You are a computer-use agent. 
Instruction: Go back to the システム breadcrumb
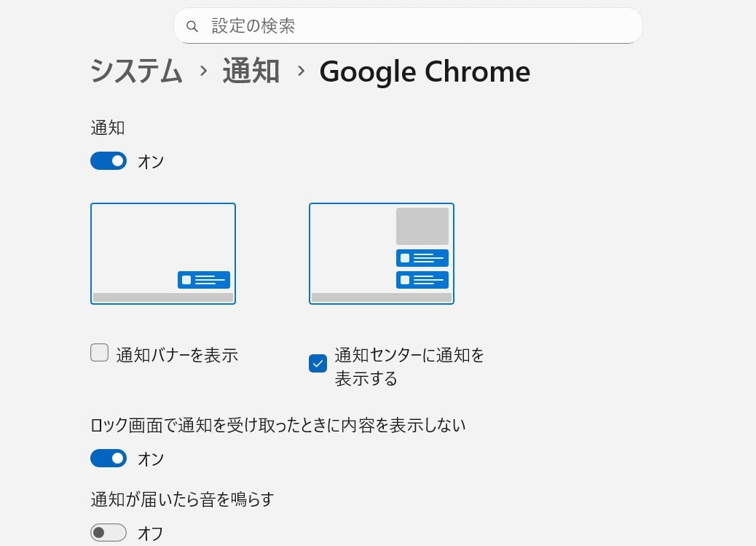coord(136,71)
